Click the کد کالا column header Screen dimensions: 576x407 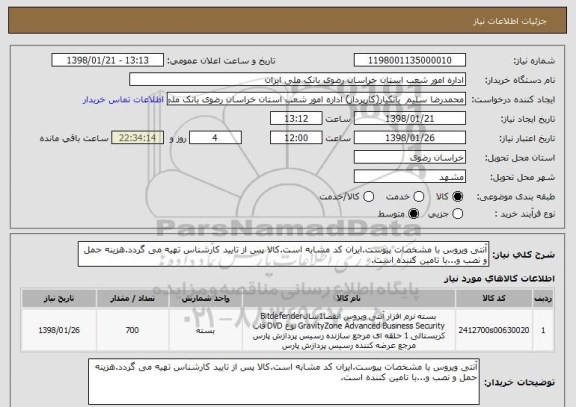click(x=494, y=298)
